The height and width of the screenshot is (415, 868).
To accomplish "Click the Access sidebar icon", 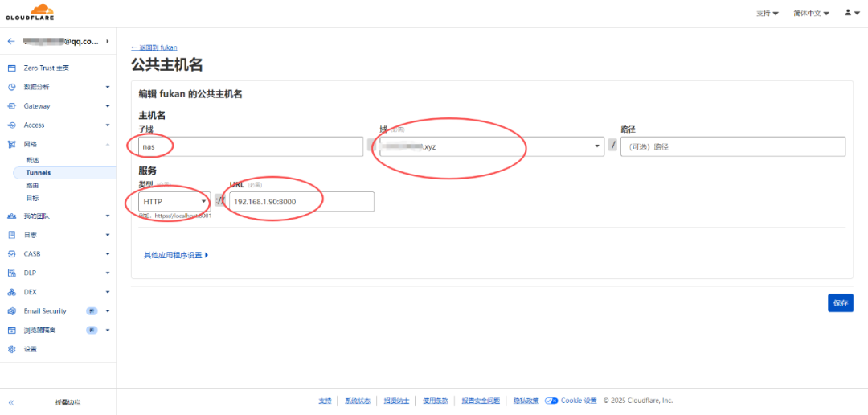I will click(x=11, y=125).
